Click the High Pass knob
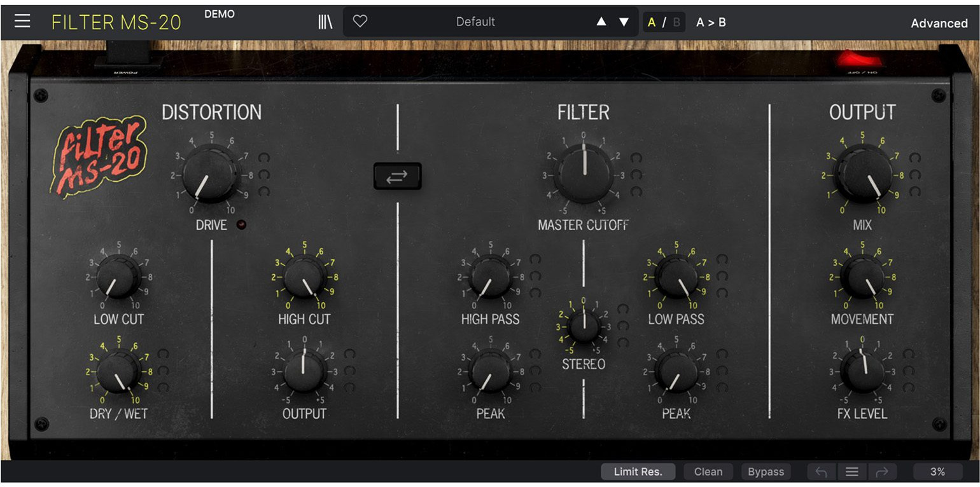Image resolution: width=980 pixels, height=487 pixels. click(491, 277)
